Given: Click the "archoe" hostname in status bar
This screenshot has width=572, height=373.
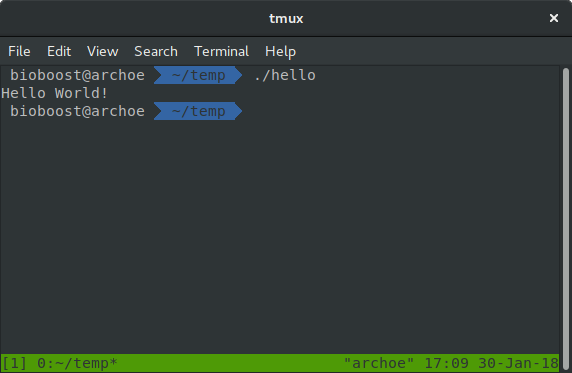Looking at the screenshot, I should tap(379, 363).
